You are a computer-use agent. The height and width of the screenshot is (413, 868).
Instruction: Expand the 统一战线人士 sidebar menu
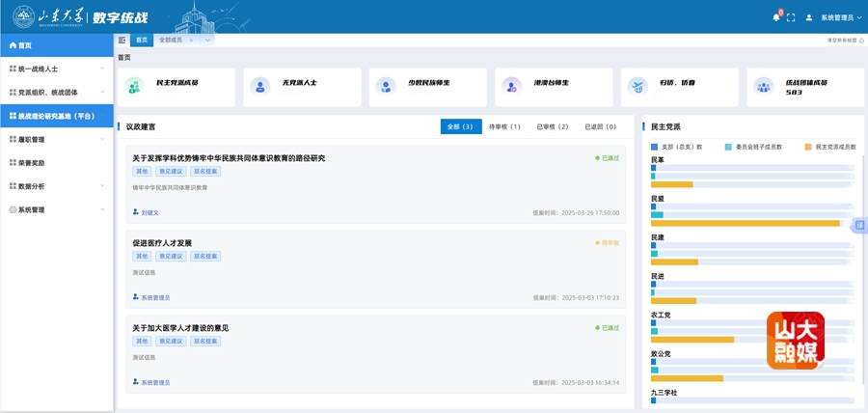(57, 69)
